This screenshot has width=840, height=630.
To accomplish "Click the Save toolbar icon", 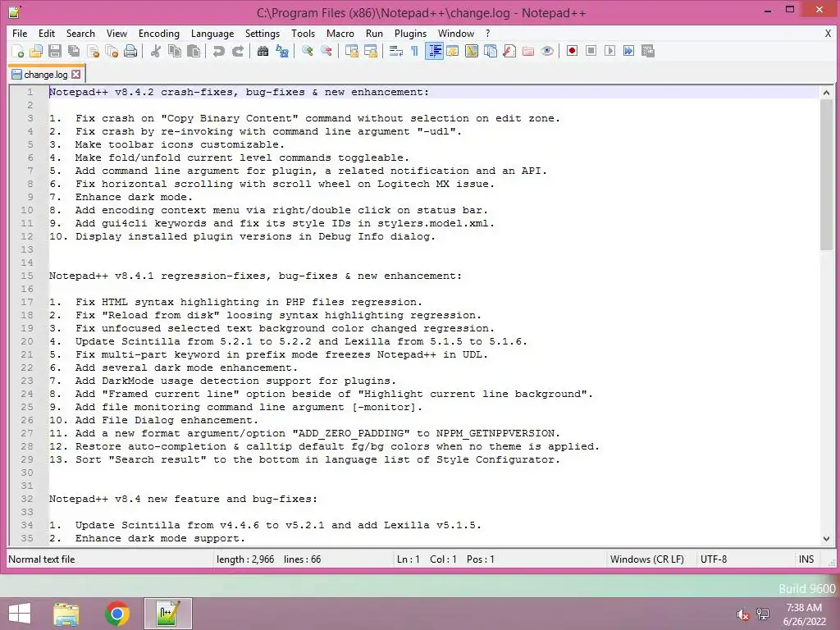I will tap(55, 52).
